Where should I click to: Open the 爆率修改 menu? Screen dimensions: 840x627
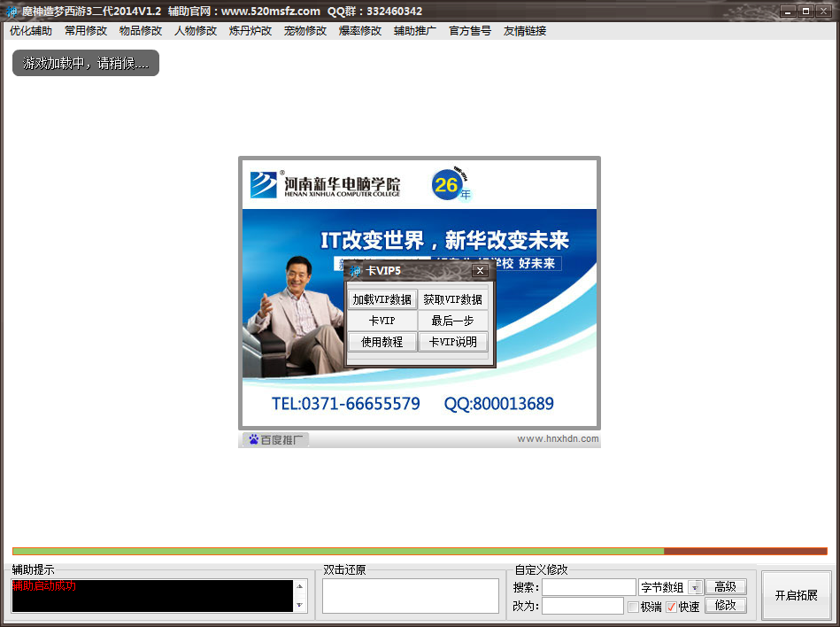point(360,31)
